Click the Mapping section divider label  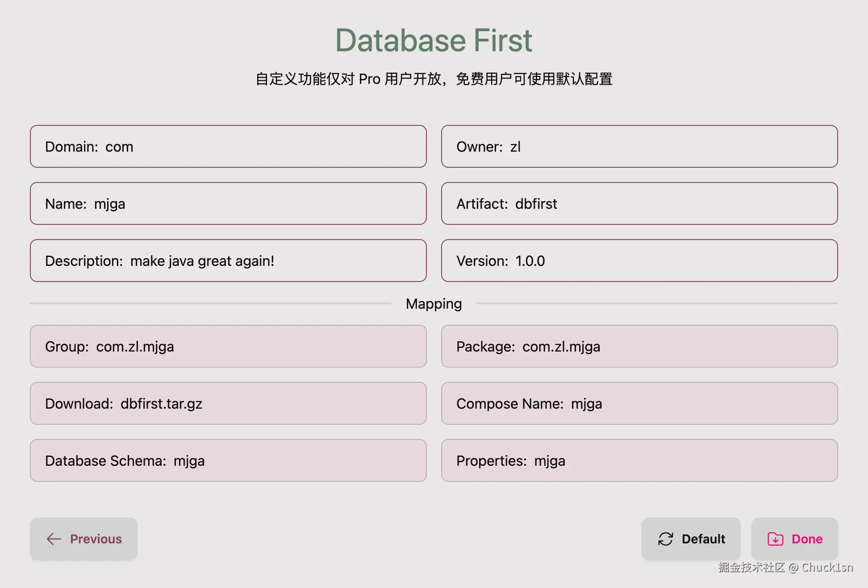[434, 304]
